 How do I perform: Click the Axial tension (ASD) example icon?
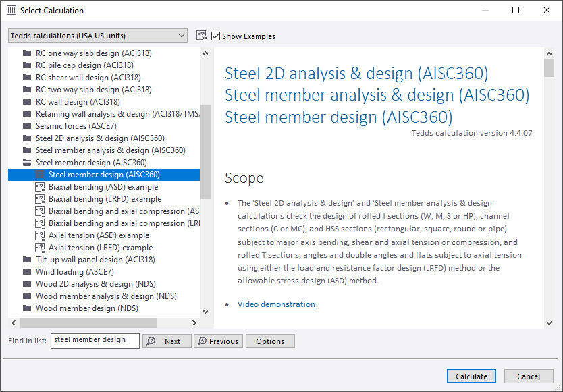40,235
